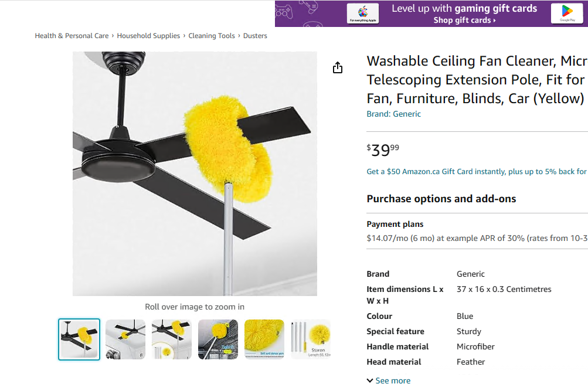Open the Health & Personal Care breadcrumb
The width and height of the screenshot is (588, 384).
click(x=72, y=36)
